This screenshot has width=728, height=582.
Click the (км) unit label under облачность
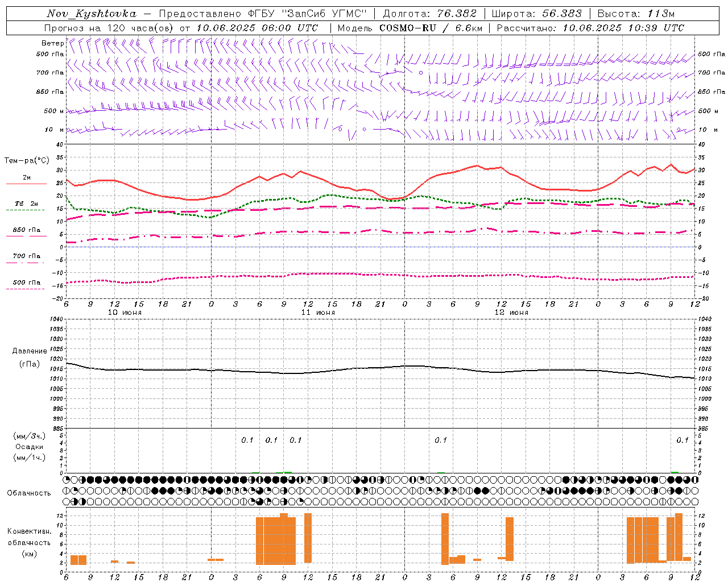pyautogui.click(x=29, y=554)
